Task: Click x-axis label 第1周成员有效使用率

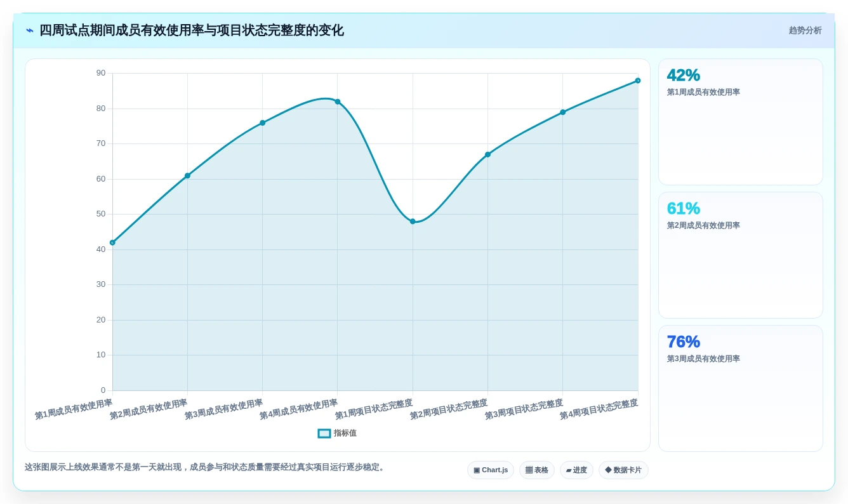Action: [74, 409]
